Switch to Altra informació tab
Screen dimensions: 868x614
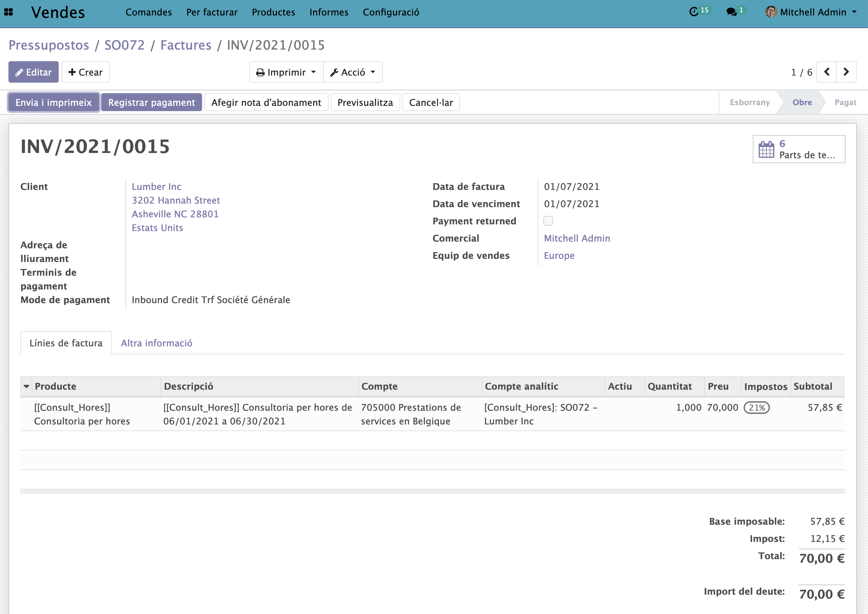(156, 343)
